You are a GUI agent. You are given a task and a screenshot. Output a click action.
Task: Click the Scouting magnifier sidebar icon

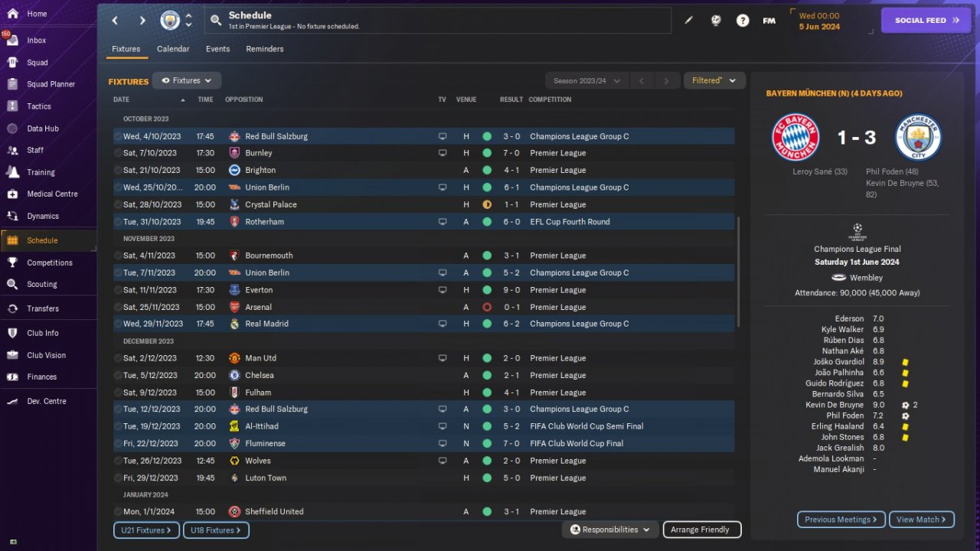tap(12, 284)
